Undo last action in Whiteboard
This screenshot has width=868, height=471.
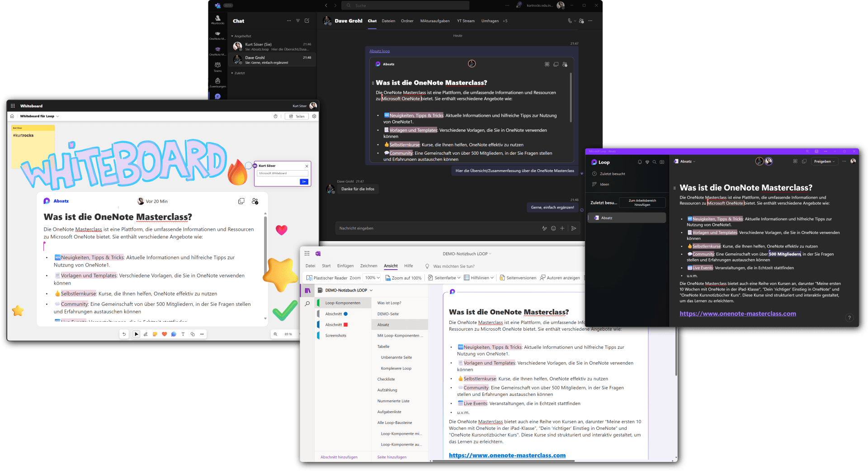[x=124, y=334]
